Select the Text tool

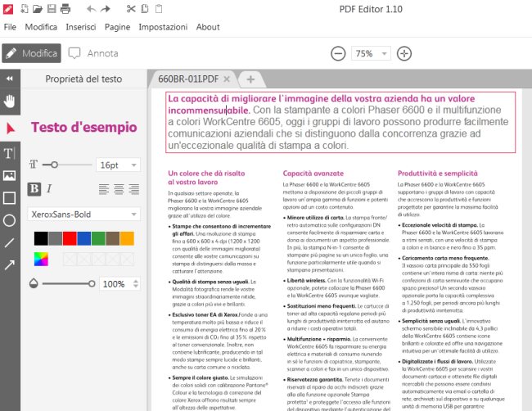[x=9, y=153]
